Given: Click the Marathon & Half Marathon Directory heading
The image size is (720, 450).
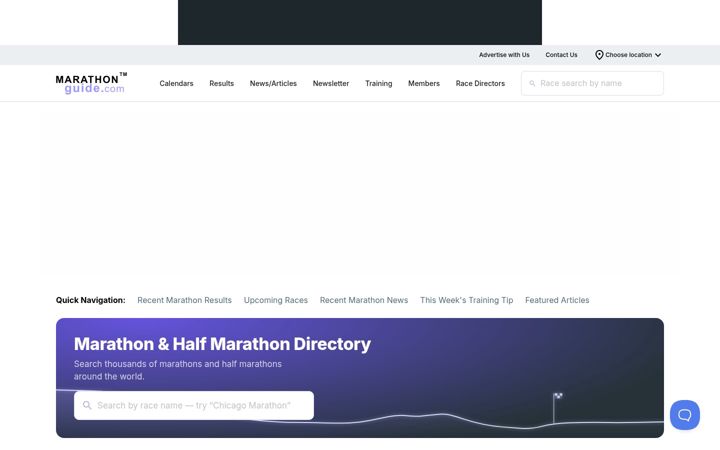Looking at the screenshot, I should point(222,344).
